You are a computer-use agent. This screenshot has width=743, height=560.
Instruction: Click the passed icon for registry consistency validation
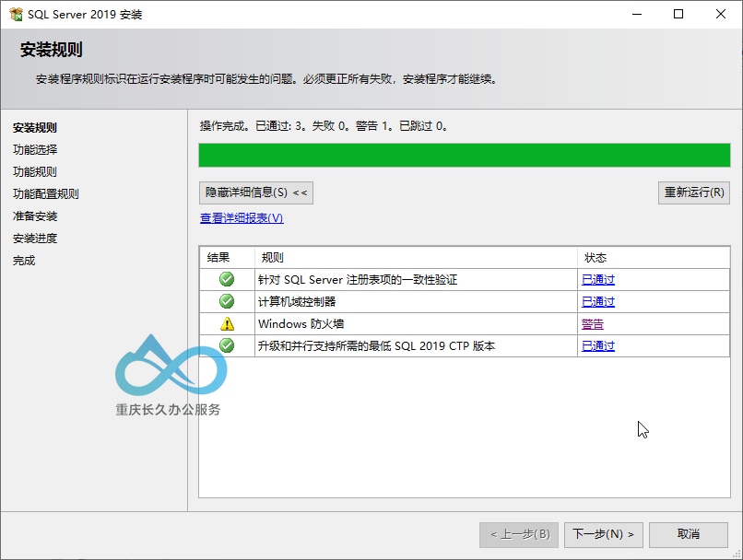pyautogui.click(x=227, y=279)
